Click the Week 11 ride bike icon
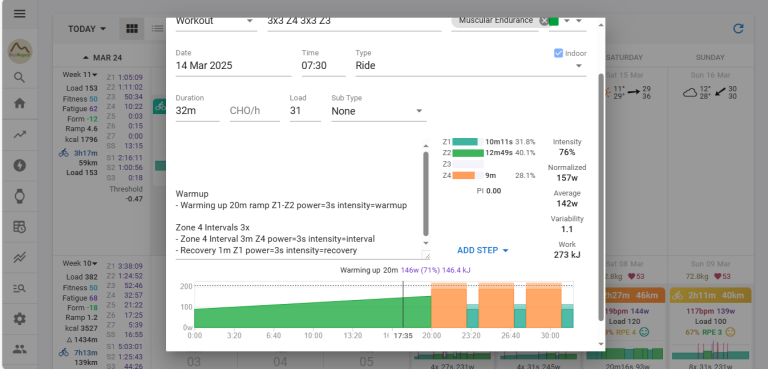The width and height of the screenshot is (768, 369). coord(64,153)
